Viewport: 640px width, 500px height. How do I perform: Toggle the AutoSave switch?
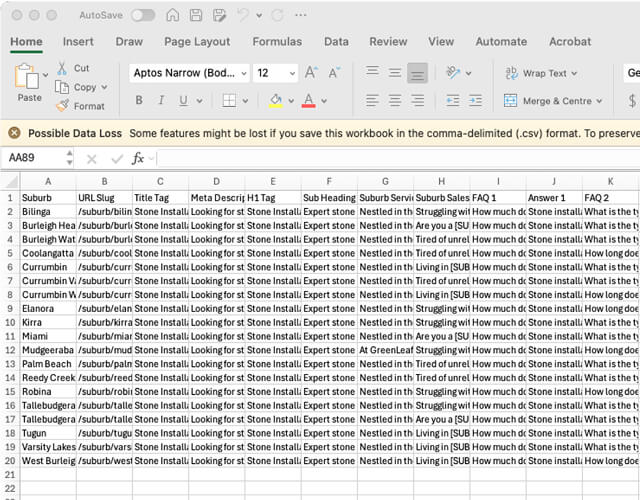(x=143, y=15)
